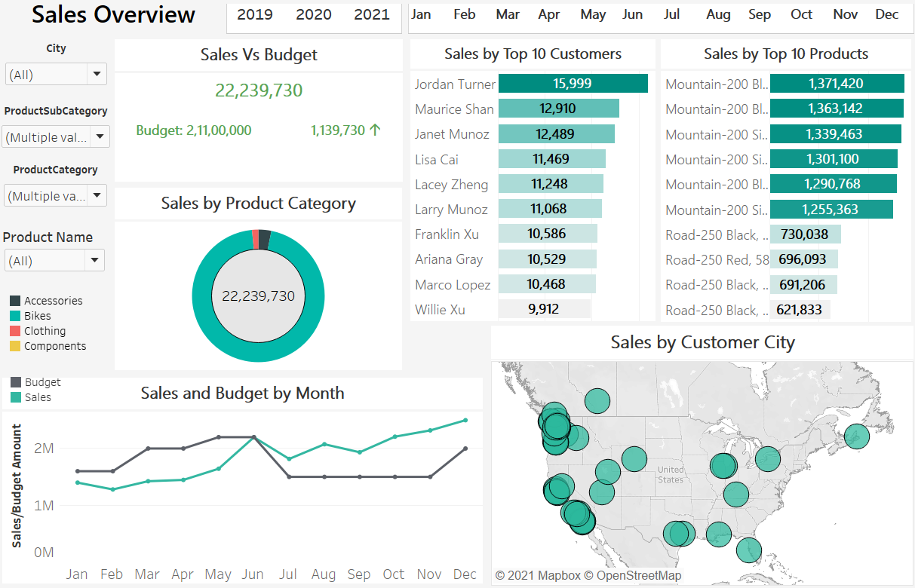Viewport: 915px width, 588px height.
Task: Select Larry Munoz's bar 11,068
Action: coord(550,209)
